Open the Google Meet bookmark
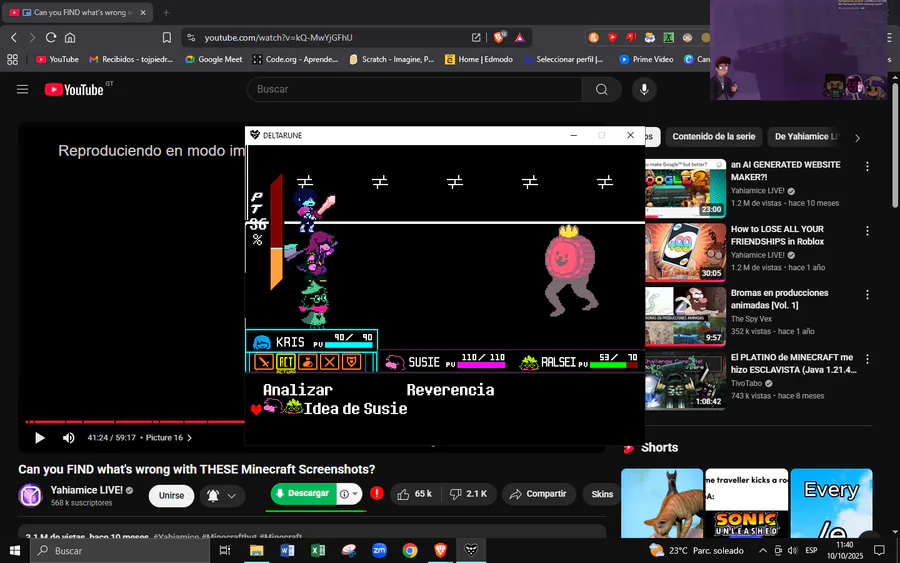 pos(214,59)
